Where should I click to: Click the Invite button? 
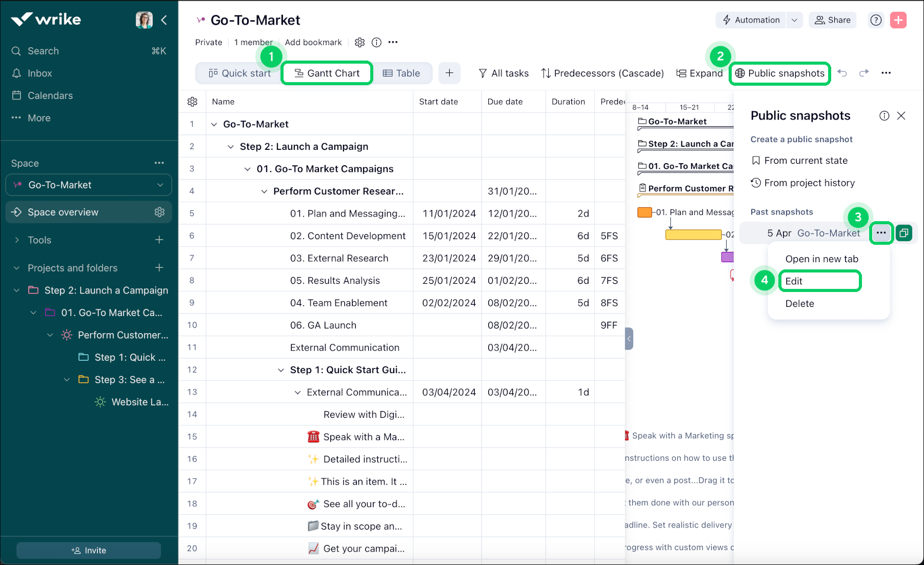click(89, 550)
